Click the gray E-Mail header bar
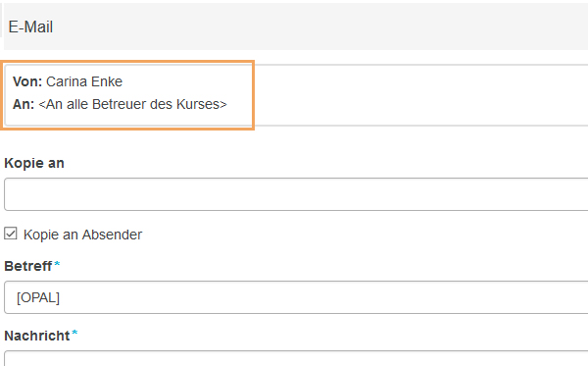The image size is (588, 366). tap(296, 26)
